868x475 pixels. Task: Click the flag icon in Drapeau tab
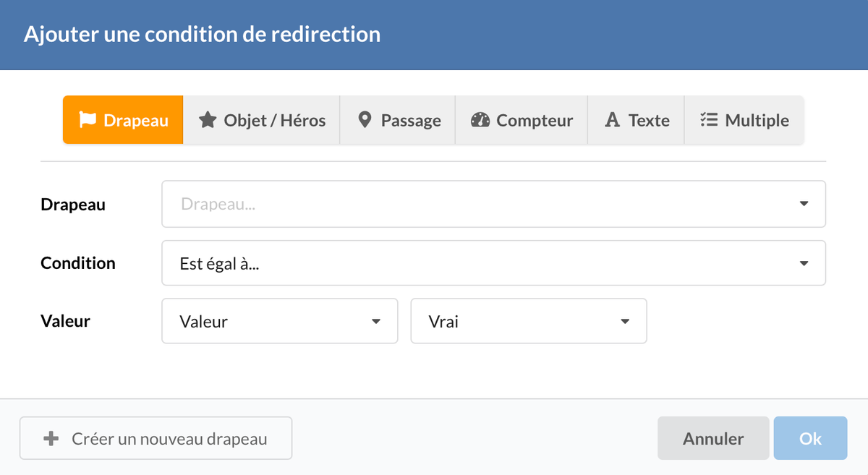tap(88, 120)
